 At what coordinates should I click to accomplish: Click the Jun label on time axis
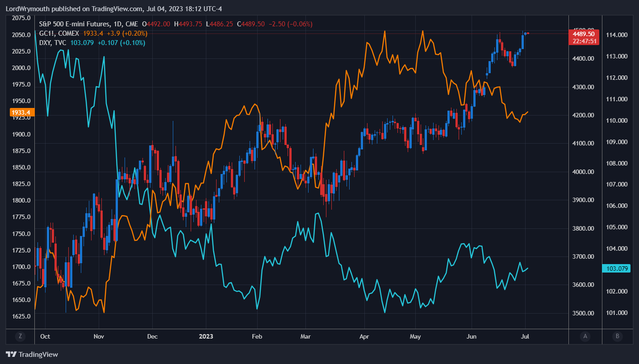point(472,336)
